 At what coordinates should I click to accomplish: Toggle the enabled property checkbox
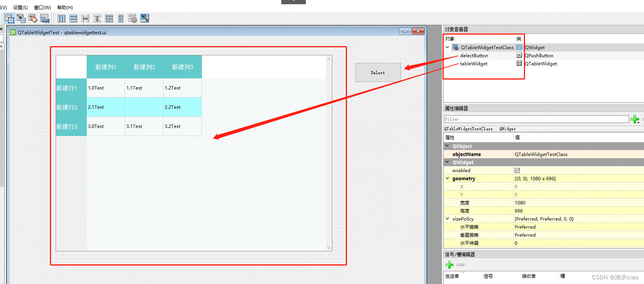[x=517, y=170]
